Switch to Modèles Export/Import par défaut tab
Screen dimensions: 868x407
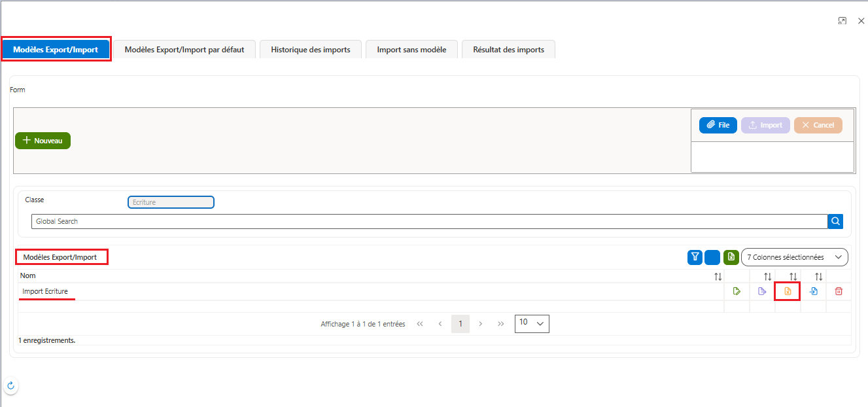tap(184, 50)
